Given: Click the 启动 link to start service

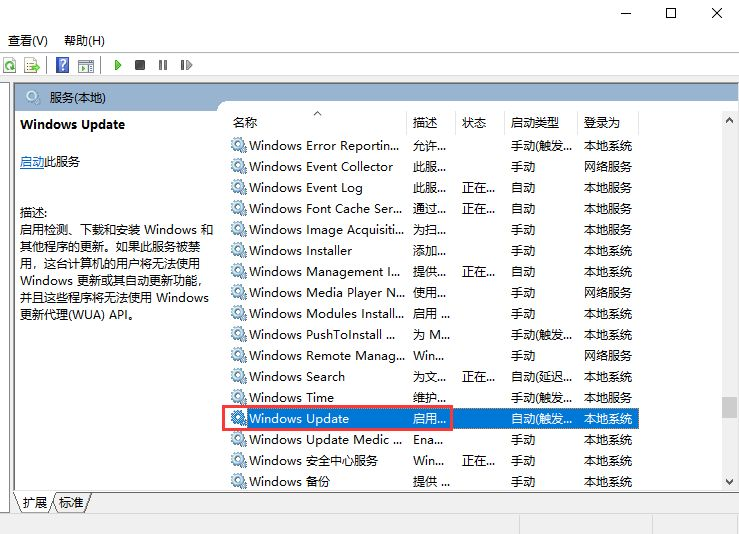Looking at the screenshot, I should click(x=32, y=161).
